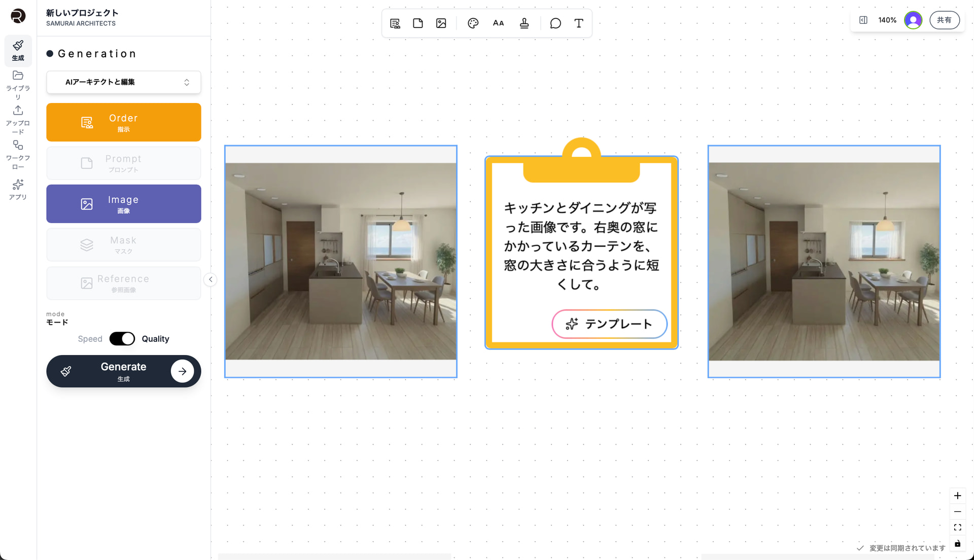974x560 pixels.
Task: Open the 140% zoom level menu
Action: (x=887, y=20)
